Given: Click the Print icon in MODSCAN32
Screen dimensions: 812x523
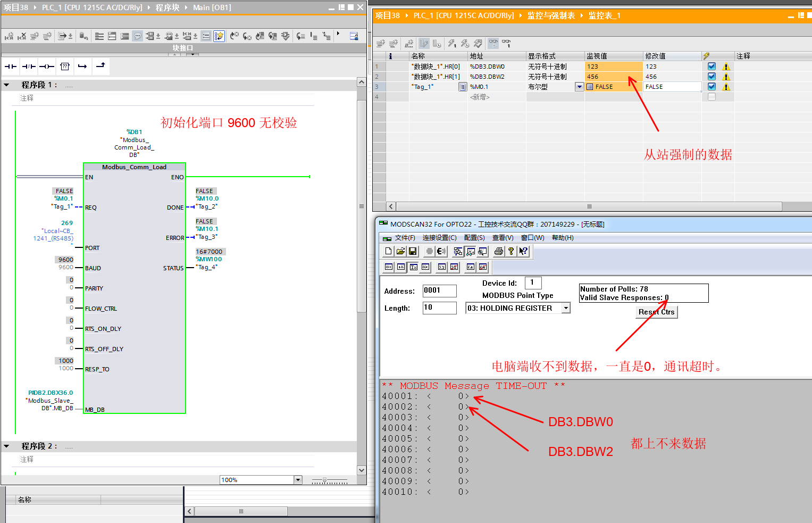Looking at the screenshot, I should point(498,251).
